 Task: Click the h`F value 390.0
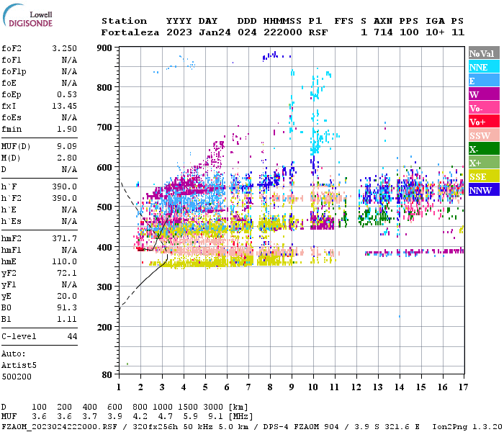pos(64,187)
